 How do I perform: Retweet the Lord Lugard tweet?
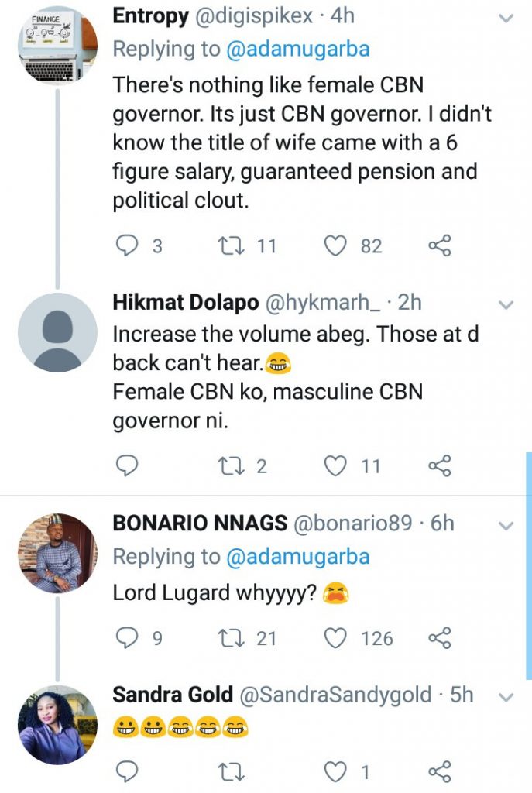pos(229,638)
